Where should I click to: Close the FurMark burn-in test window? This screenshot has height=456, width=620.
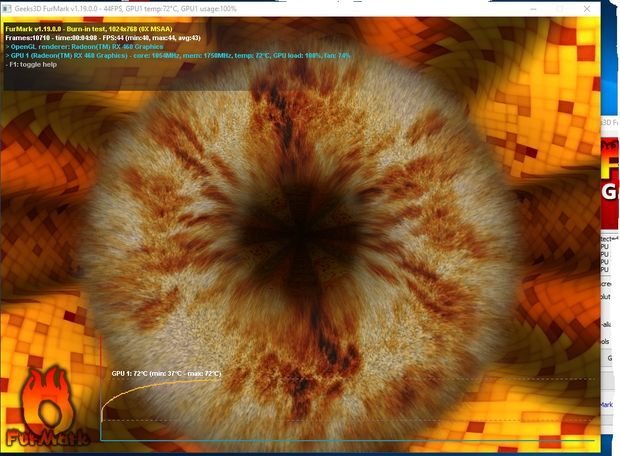pyautogui.click(x=587, y=9)
